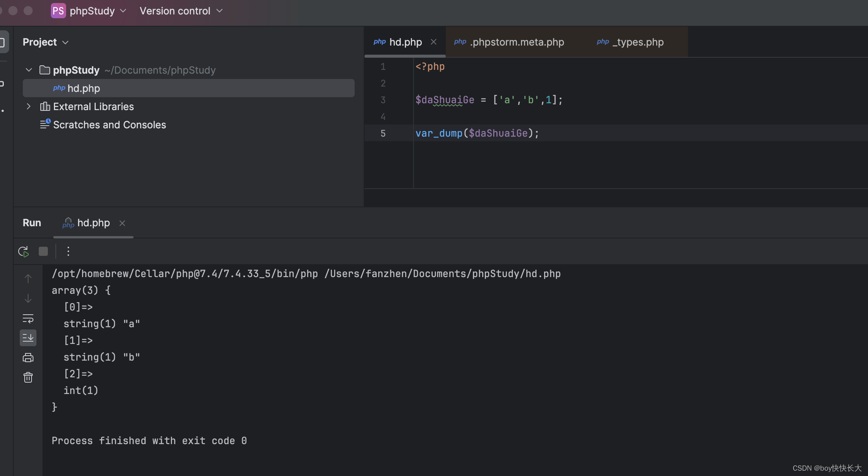Image resolution: width=868 pixels, height=476 pixels.
Task: Collapse the phpStudy project folder
Action: pos(29,70)
